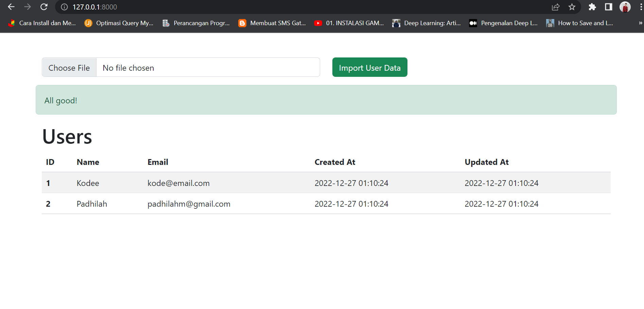Open the profile avatar menu
This screenshot has width=644, height=309.
(x=625, y=7)
